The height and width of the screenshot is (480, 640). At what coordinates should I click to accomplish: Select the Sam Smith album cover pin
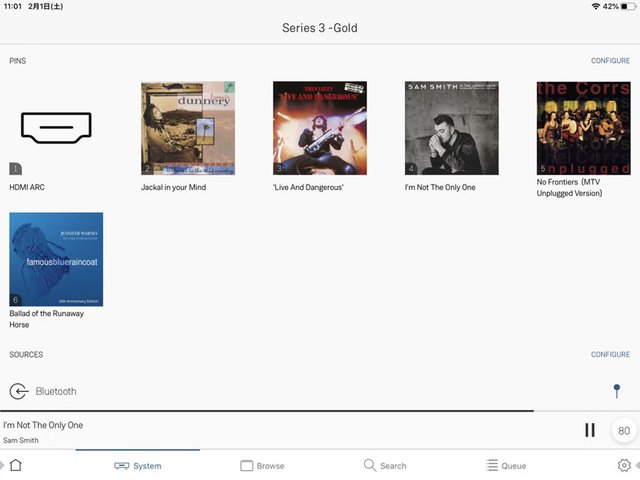pos(452,128)
